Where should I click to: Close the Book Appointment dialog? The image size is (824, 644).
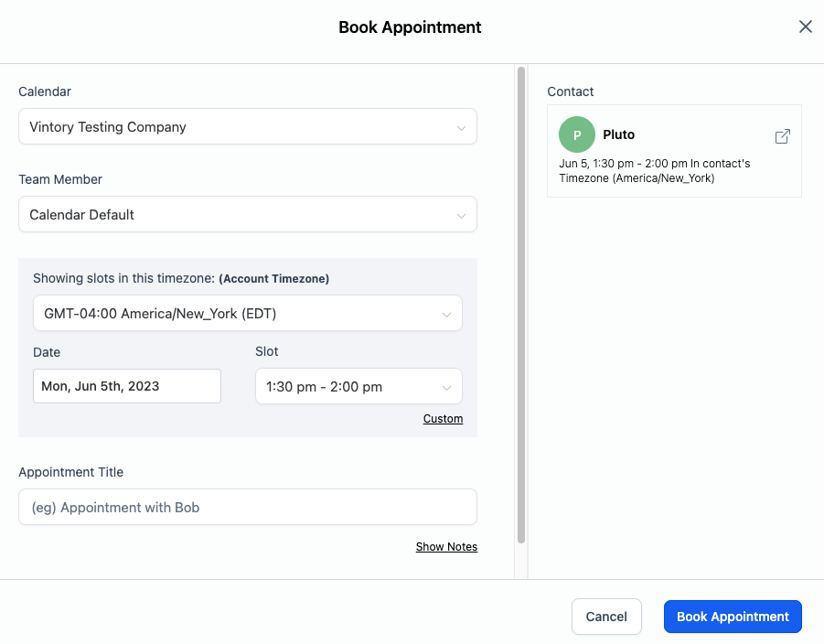(x=805, y=27)
